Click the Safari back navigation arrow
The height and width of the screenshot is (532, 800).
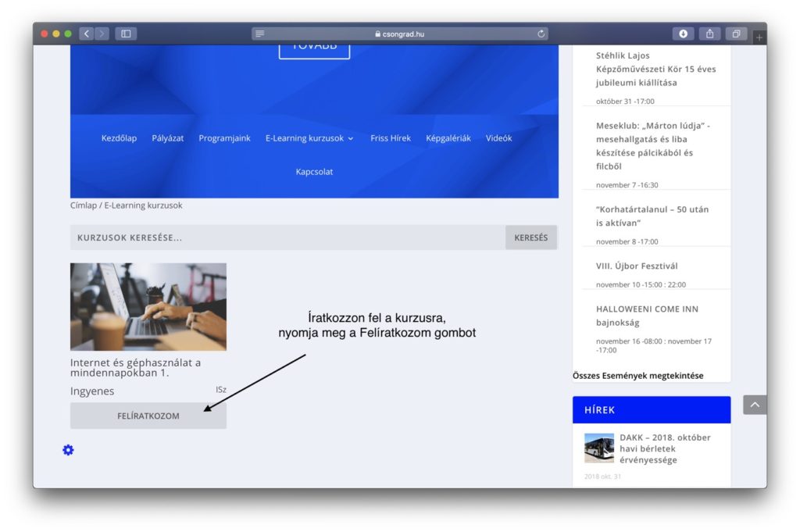click(86, 34)
